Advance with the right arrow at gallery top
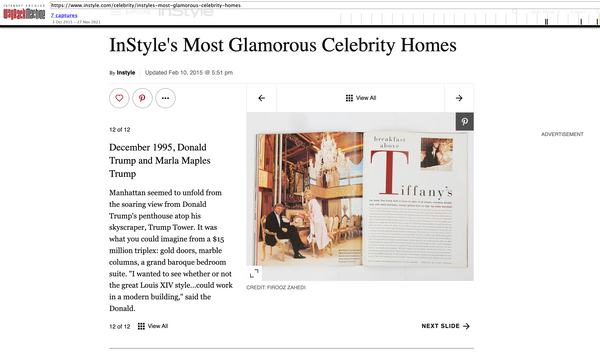 459,98
